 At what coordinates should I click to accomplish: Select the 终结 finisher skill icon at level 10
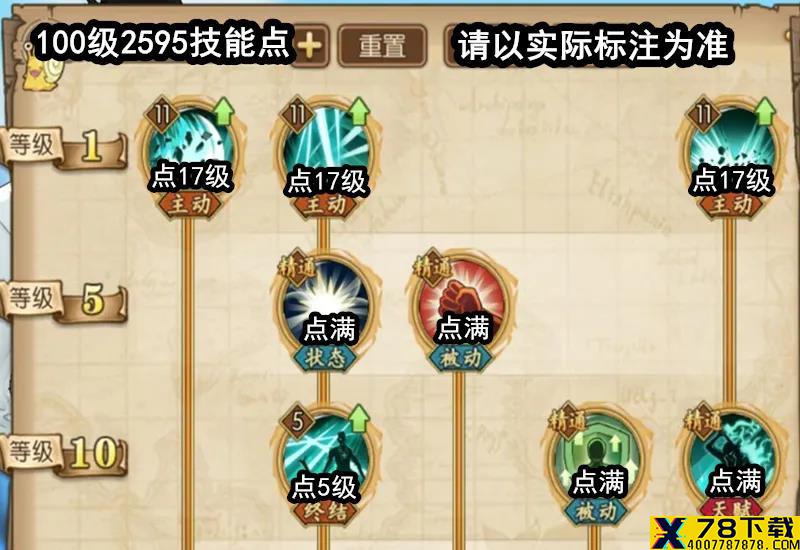click(x=327, y=456)
